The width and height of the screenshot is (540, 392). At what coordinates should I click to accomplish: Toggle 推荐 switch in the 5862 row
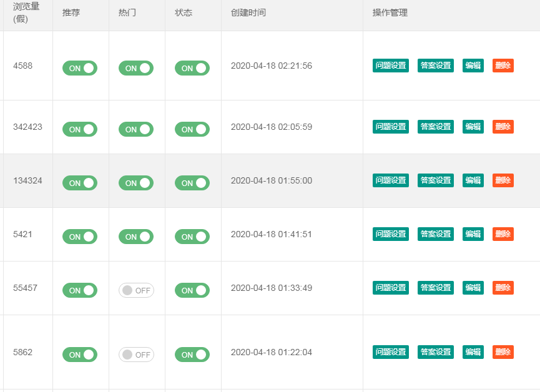[80, 355]
